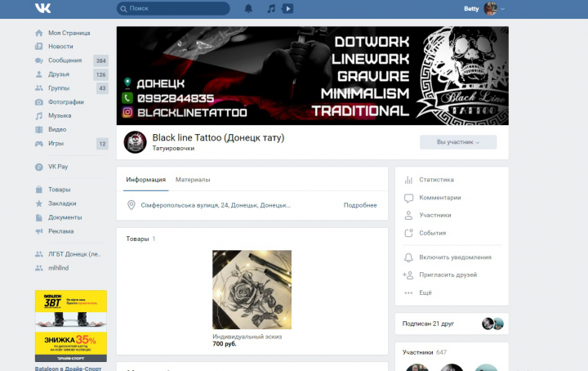Click the star icon beside Закладки
Viewport: 588px width, 371px height.
click(39, 203)
